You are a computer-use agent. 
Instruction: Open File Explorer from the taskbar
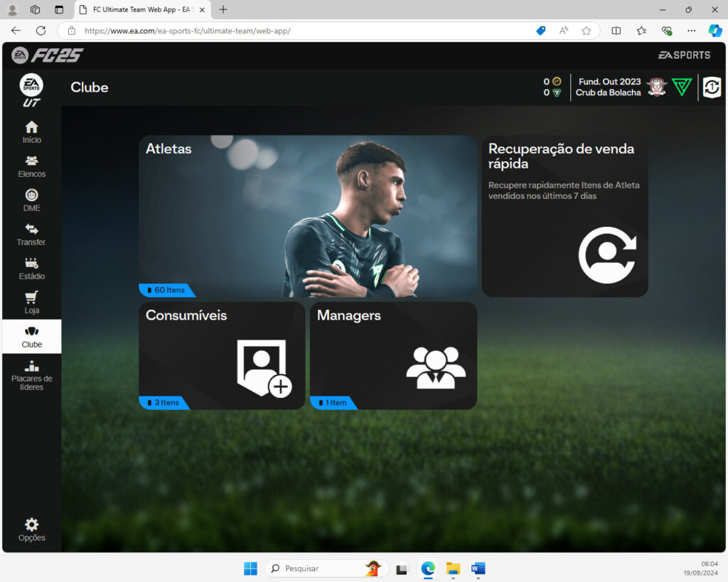(x=453, y=568)
